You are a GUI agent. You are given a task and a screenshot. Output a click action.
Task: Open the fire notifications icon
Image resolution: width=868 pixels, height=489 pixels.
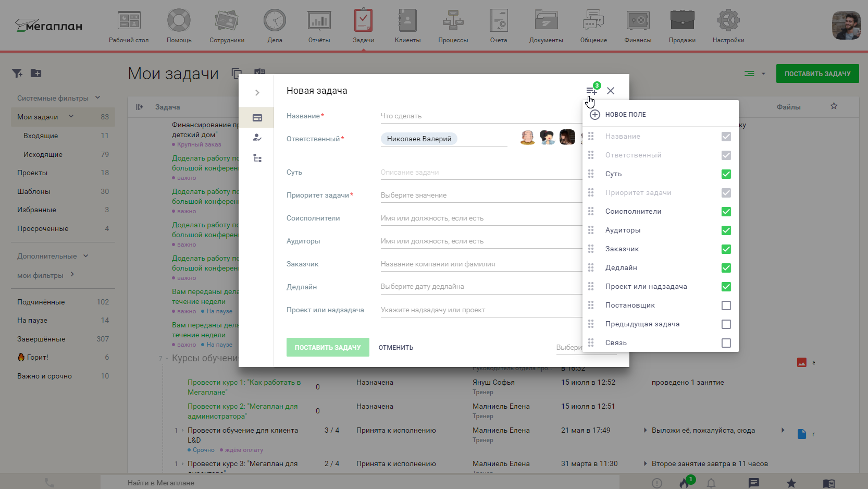click(684, 483)
